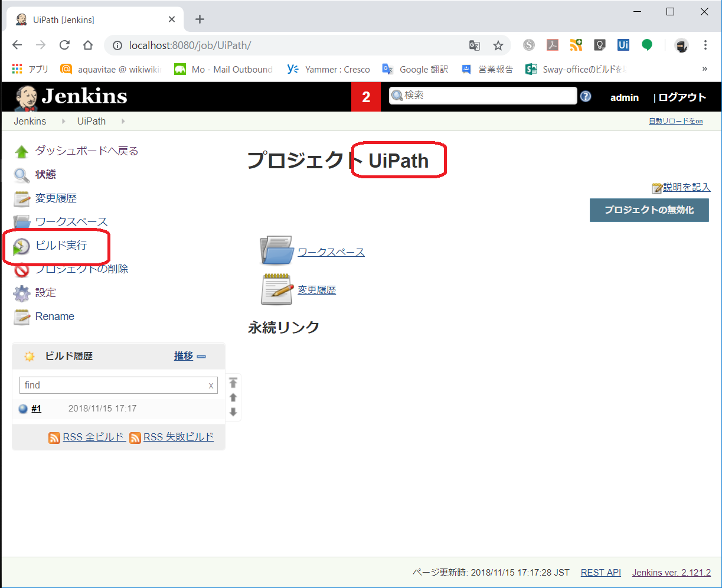
Task: Click the browser address bar URL
Action: (x=190, y=45)
